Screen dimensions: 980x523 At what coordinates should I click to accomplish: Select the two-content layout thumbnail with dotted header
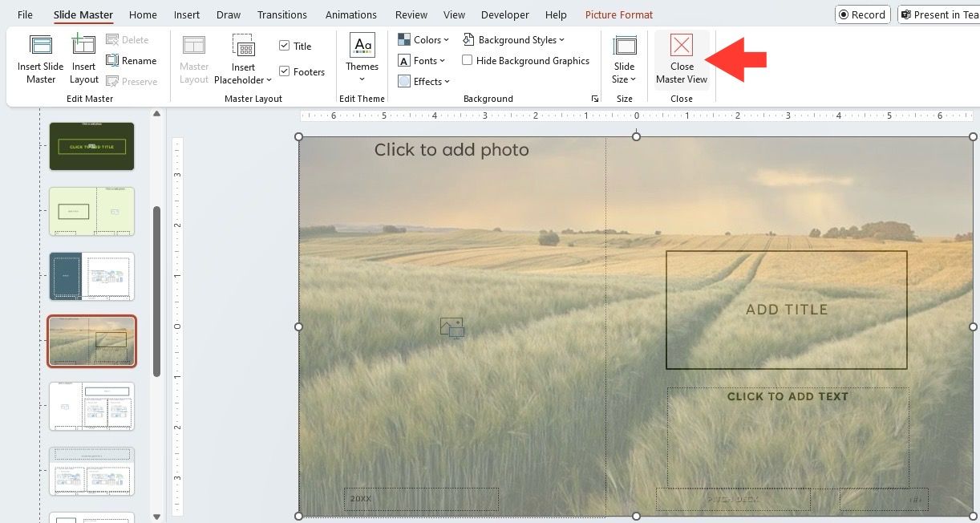click(91, 471)
